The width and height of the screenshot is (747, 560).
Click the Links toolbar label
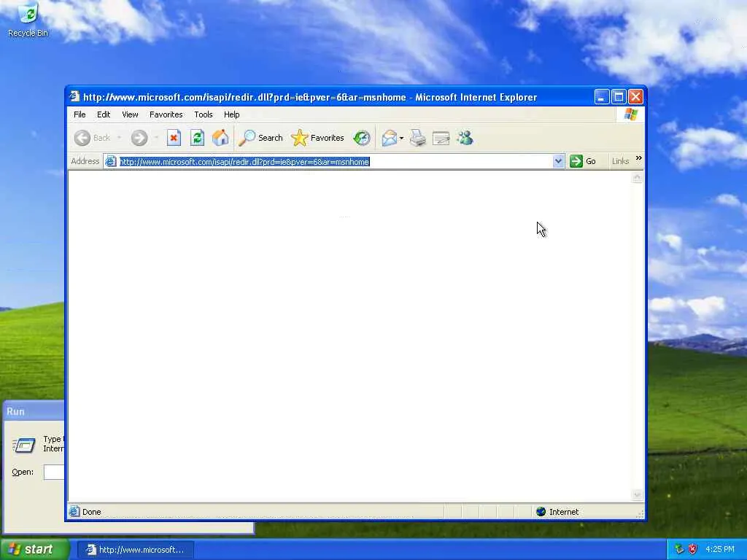pyautogui.click(x=620, y=161)
